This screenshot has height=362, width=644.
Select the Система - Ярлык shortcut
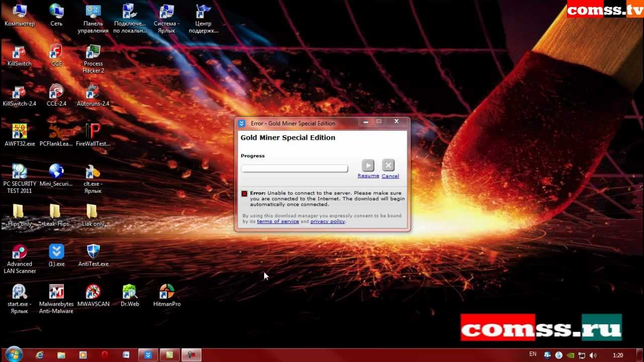click(x=167, y=18)
